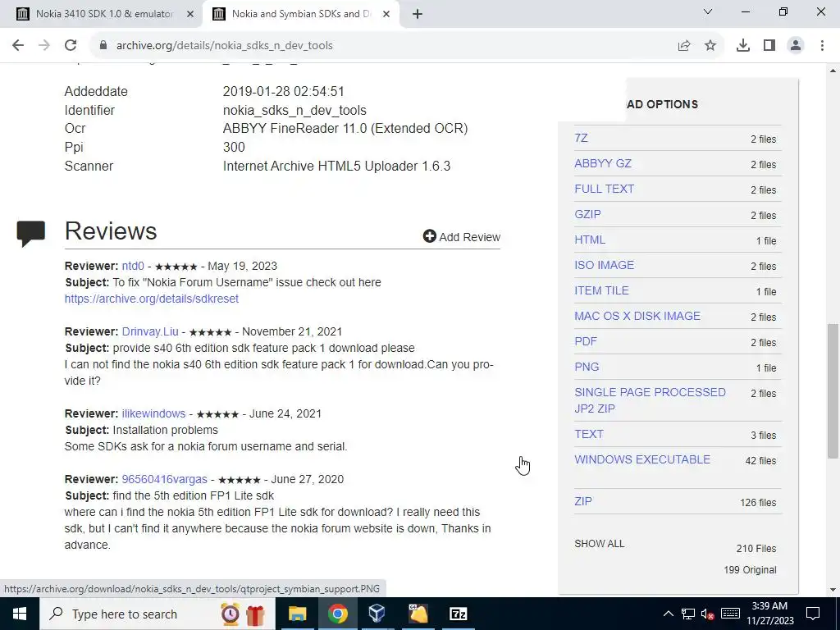Viewport: 840px width, 630px height.
Task: Close the Nokia 3410 SDK tab
Action: pos(190,15)
